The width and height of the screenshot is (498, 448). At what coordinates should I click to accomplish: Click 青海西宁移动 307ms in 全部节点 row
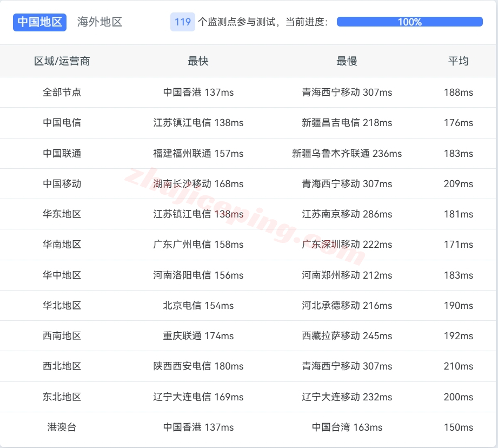(x=347, y=92)
